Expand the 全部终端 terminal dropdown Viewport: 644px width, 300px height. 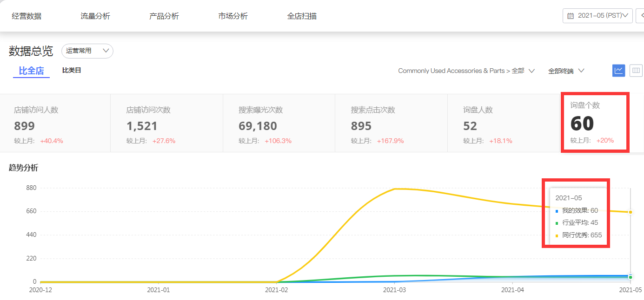pyautogui.click(x=566, y=71)
